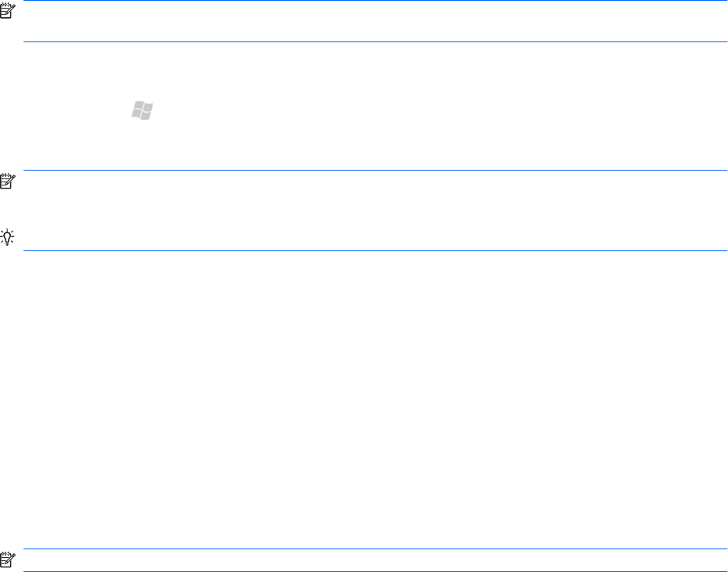728x572 pixels.
Task: Click blue line closing the first note box
Action: 376,41
